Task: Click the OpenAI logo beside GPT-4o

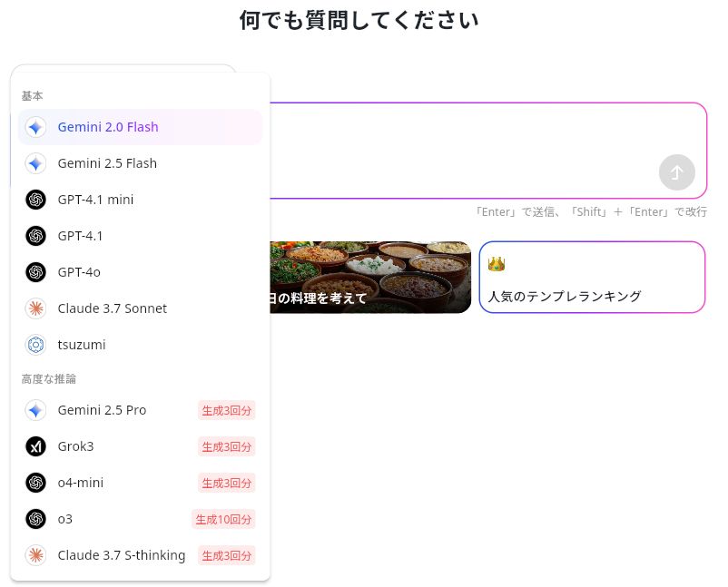Action: 35,272
